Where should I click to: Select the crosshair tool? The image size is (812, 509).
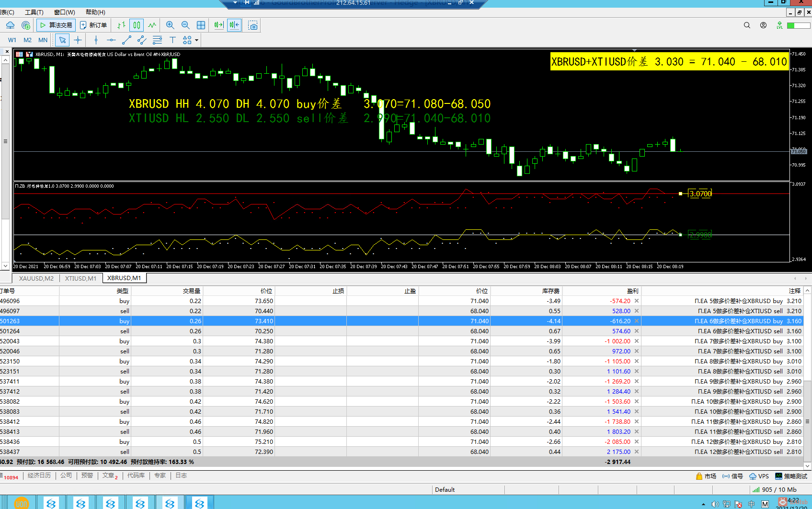[78, 40]
